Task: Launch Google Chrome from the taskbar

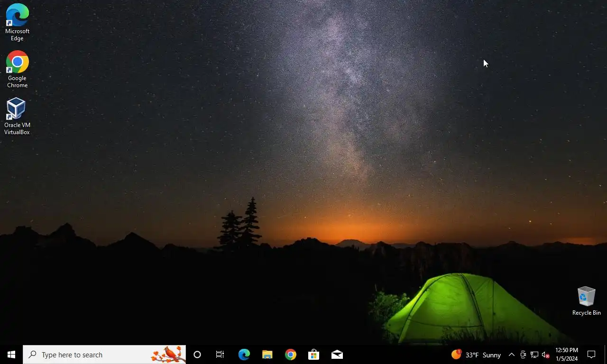Action: 290,355
